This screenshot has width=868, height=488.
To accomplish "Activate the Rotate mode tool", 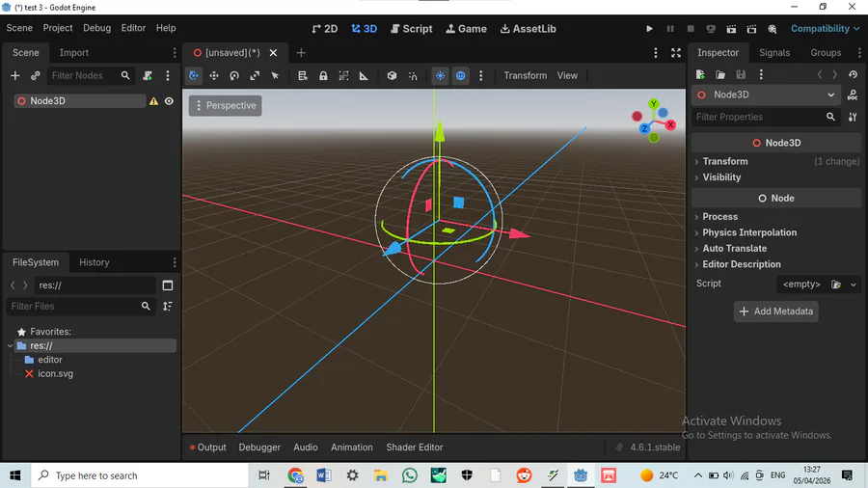I will click(234, 76).
